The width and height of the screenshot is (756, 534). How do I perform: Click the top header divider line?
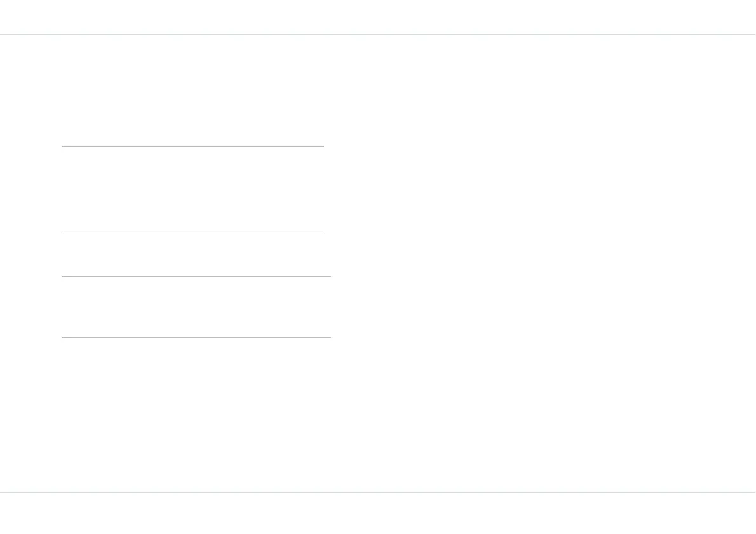(x=378, y=35)
